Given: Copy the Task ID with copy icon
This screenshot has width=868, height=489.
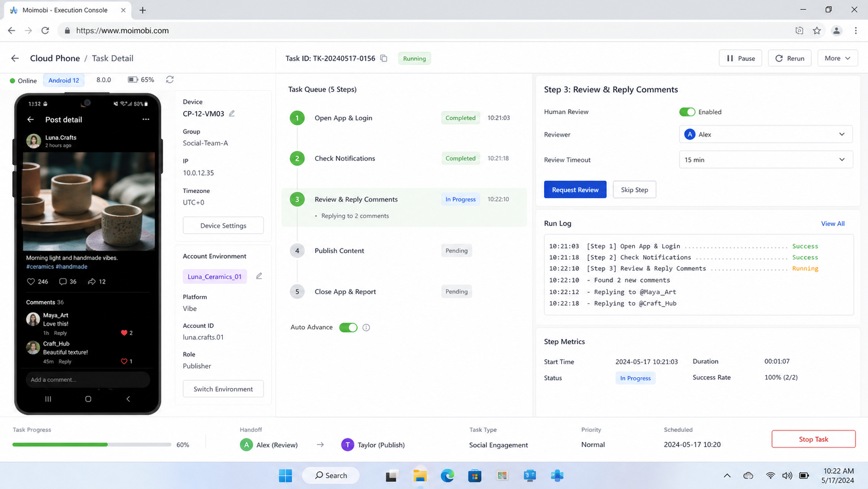Looking at the screenshot, I should pos(384,58).
